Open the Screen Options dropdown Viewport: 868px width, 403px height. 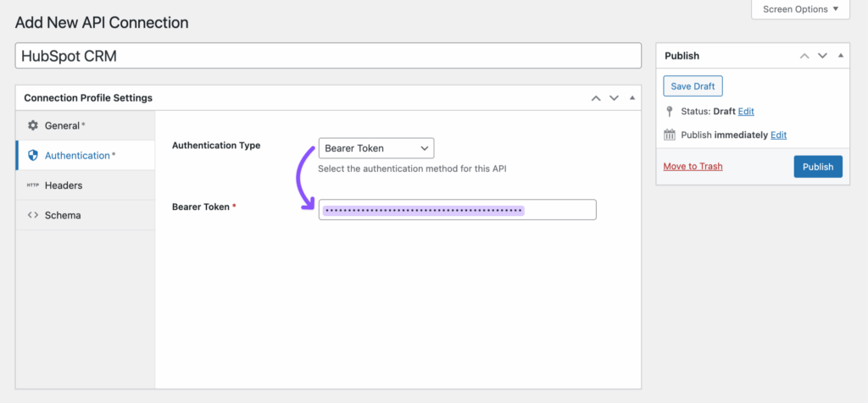coord(800,9)
